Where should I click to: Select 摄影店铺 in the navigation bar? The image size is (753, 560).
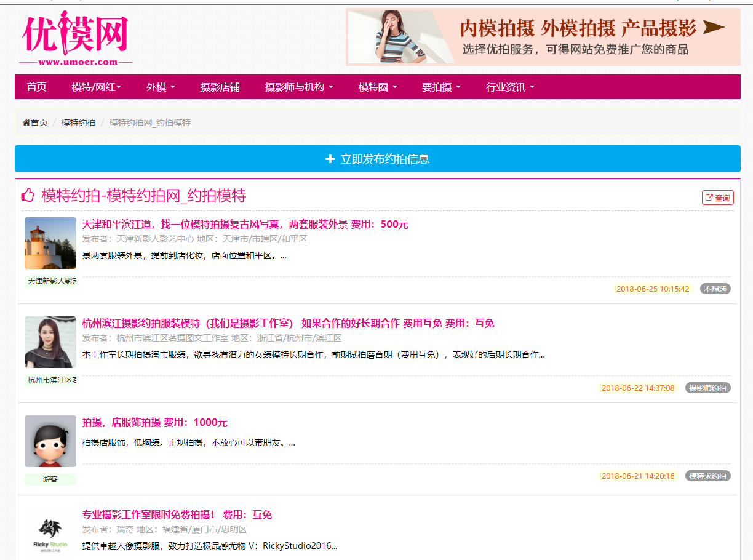click(x=220, y=87)
